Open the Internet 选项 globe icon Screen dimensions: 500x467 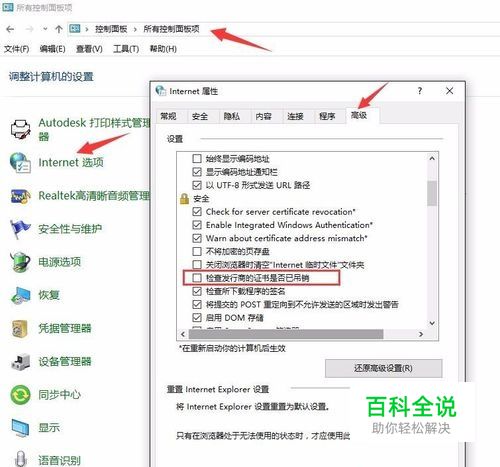click(x=20, y=163)
